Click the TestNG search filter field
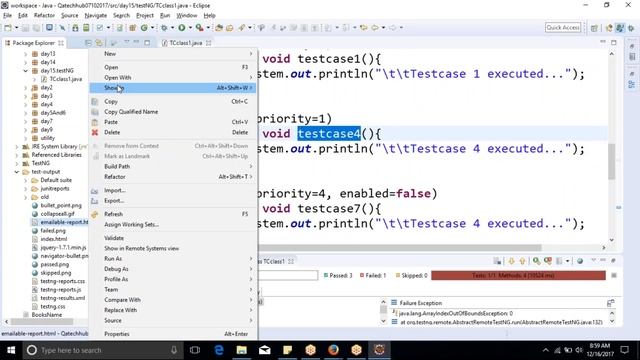The image size is (640, 360). point(288,276)
